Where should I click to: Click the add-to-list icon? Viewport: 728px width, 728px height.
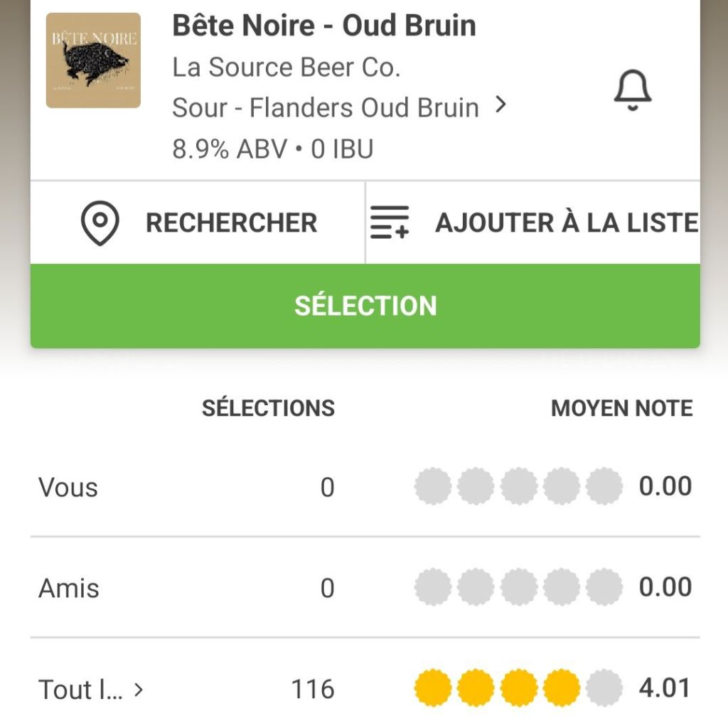click(x=390, y=223)
